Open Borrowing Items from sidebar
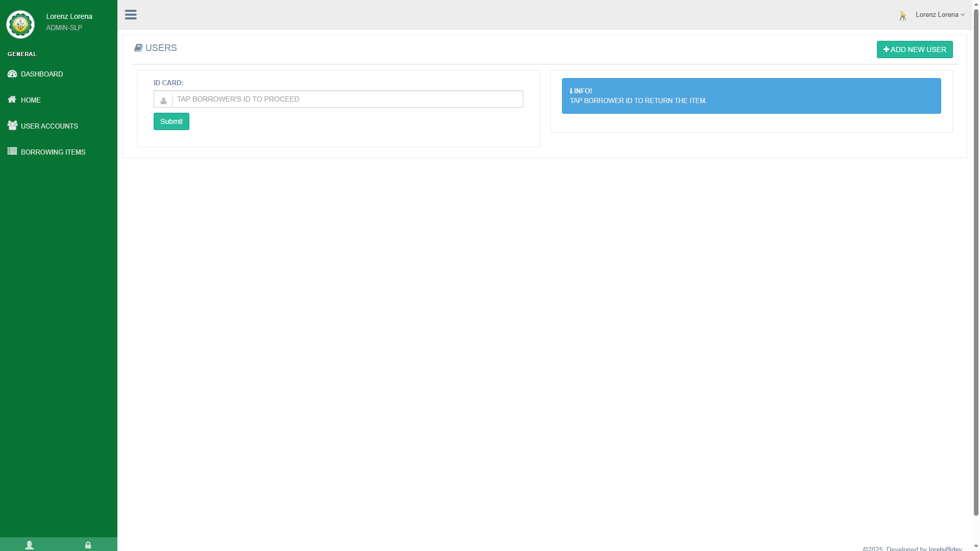980x551 pixels. (x=53, y=152)
